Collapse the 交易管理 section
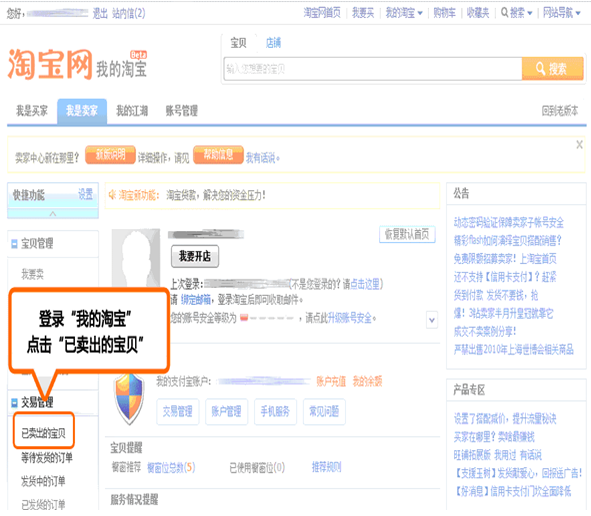The width and height of the screenshot is (591, 516). tap(14, 403)
